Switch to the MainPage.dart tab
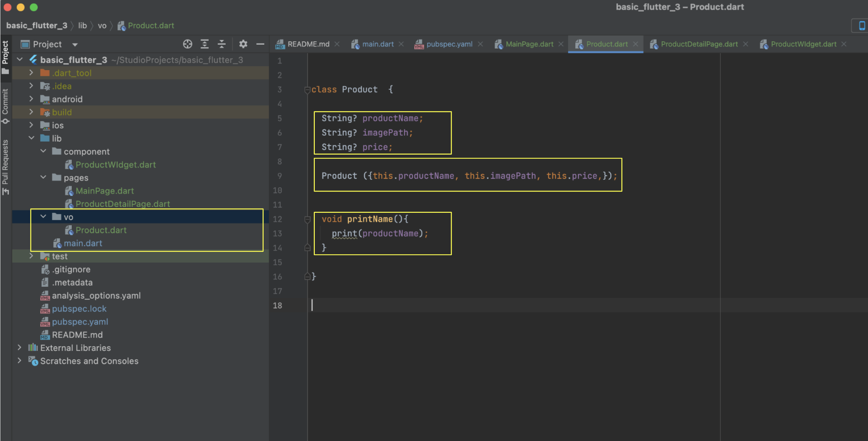 [x=529, y=44]
